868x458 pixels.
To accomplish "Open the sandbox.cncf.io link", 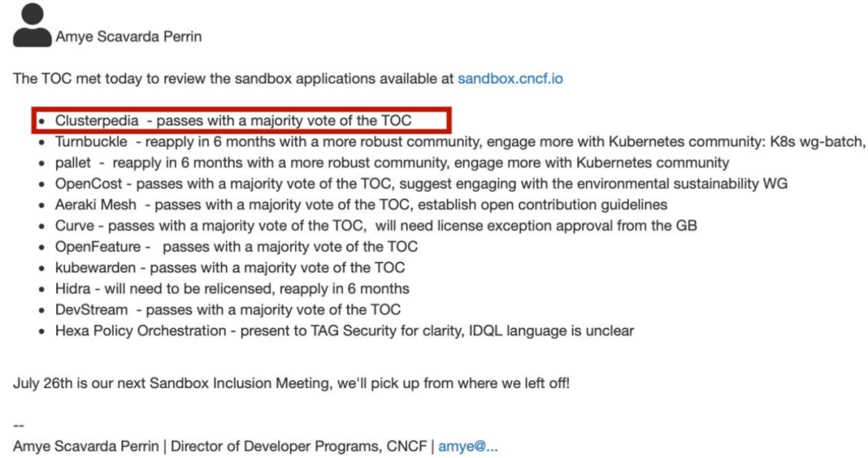I will click(x=510, y=79).
